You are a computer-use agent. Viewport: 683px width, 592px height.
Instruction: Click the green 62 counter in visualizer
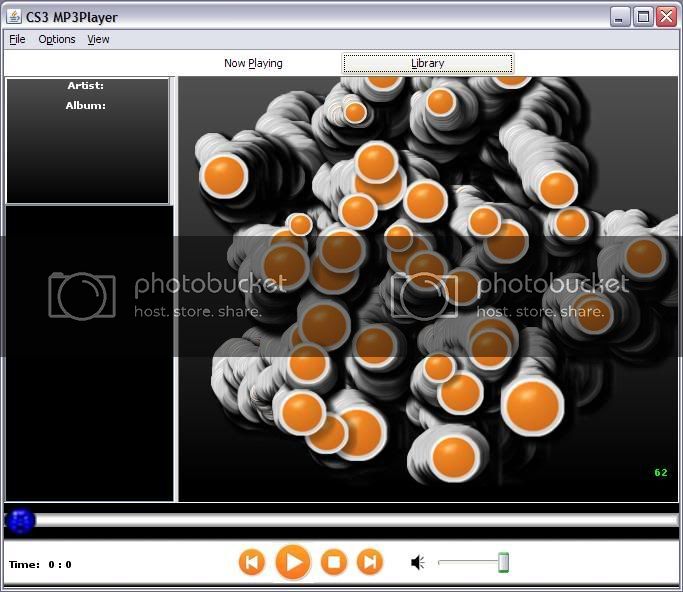pyautogui.click(x=661, y=473)
